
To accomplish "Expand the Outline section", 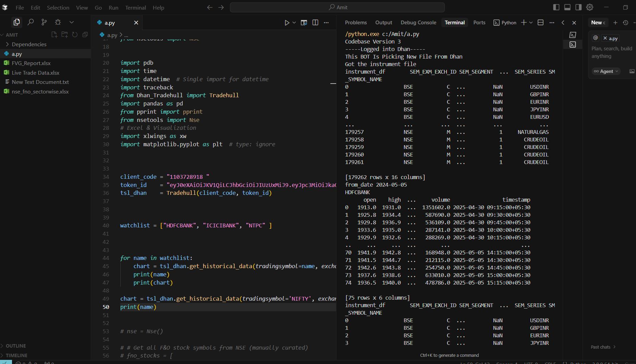I will [x=16, y=346].
